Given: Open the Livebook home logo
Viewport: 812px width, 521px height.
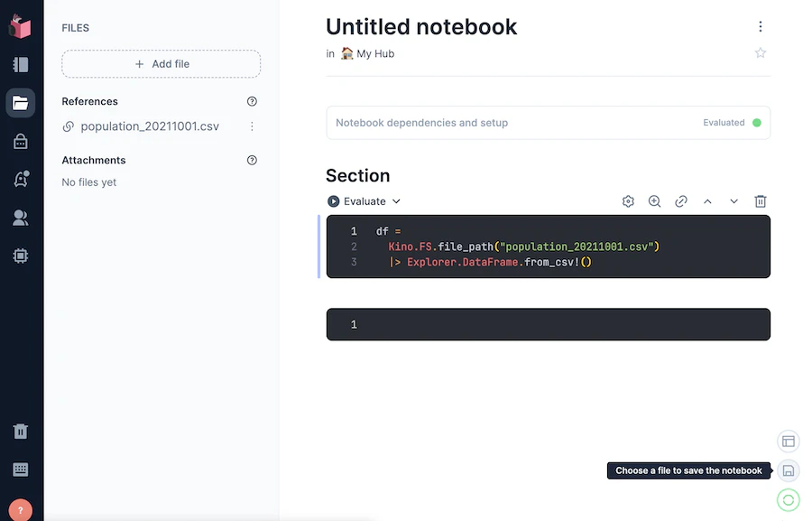Looking at the screenshot, I should click(20, 26).
